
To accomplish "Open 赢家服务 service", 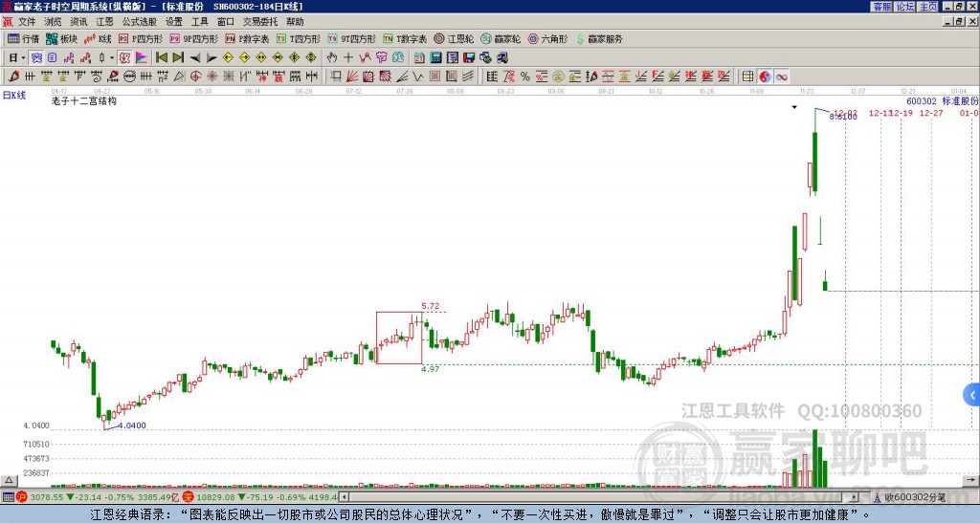I will click(599, 38).
